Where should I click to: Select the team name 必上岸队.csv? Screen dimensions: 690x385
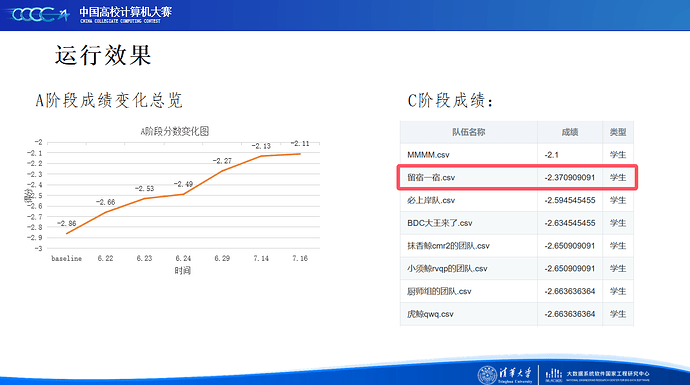[431, 200]
